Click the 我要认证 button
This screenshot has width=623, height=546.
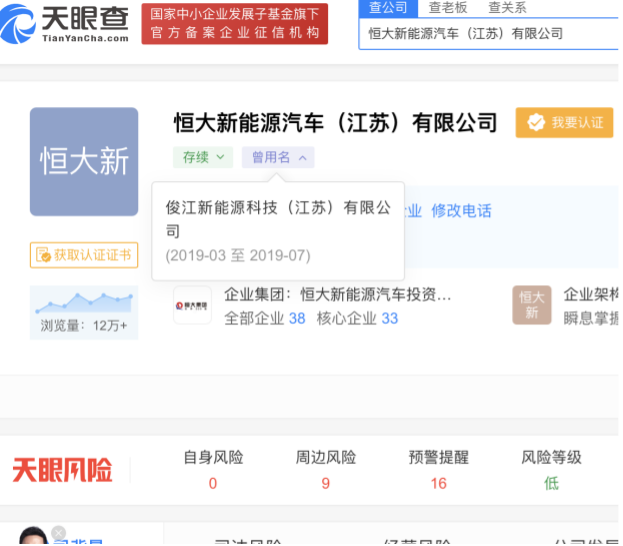point(564,122)
